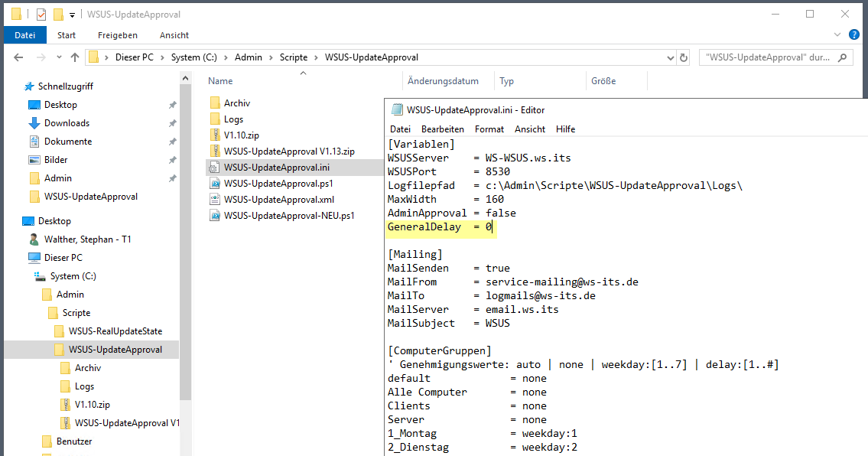Open the Editor Format menu
868x456 pixels.
click(489, 129)
